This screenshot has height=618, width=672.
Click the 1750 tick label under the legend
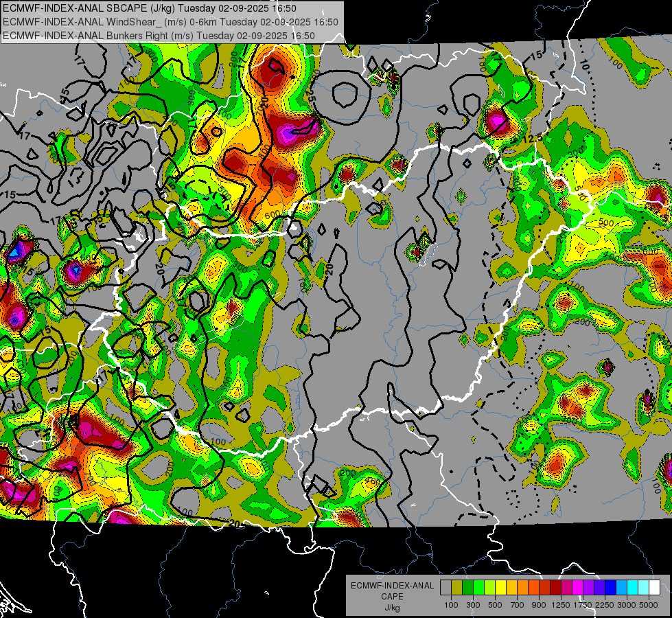click(x=583, y=605)
